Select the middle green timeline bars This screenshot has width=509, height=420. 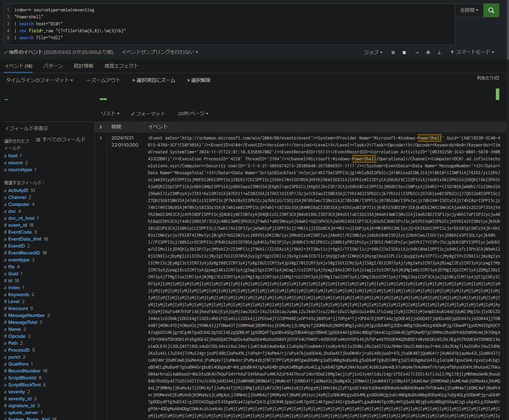[x=103, y=99]
